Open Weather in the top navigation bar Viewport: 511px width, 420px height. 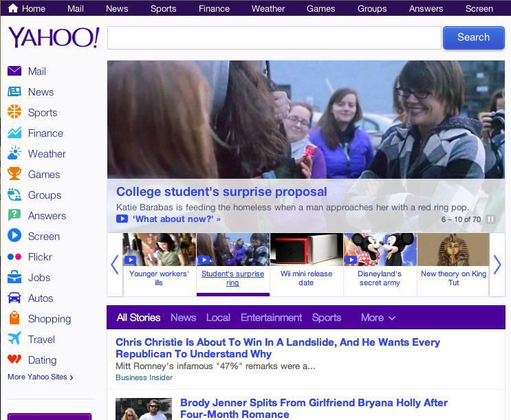[268, 8]
